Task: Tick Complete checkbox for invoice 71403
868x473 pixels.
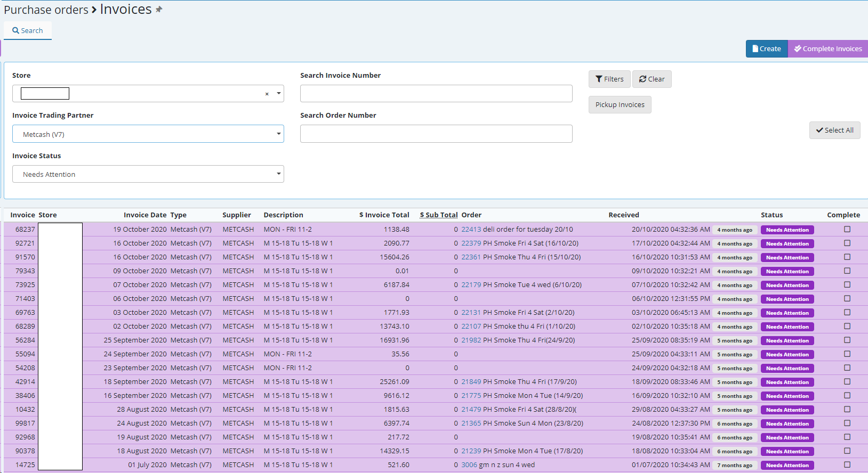Action: [x=847, y=299]
